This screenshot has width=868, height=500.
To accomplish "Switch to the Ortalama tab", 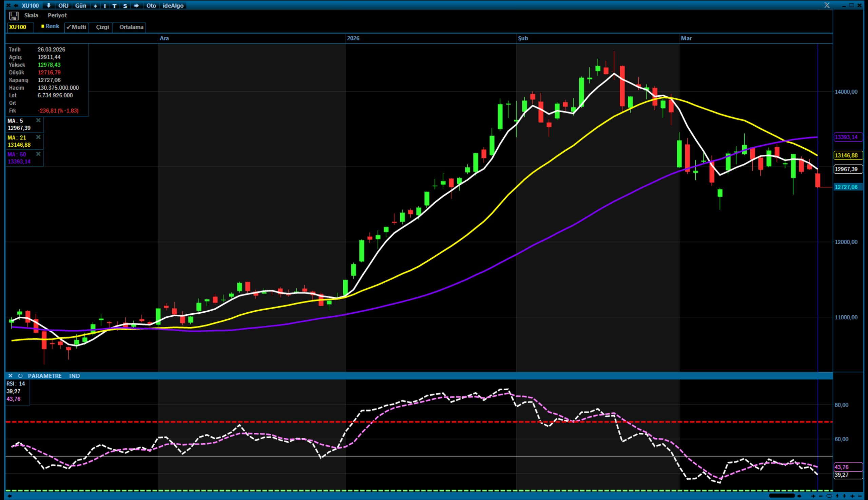I will [131, 27].
